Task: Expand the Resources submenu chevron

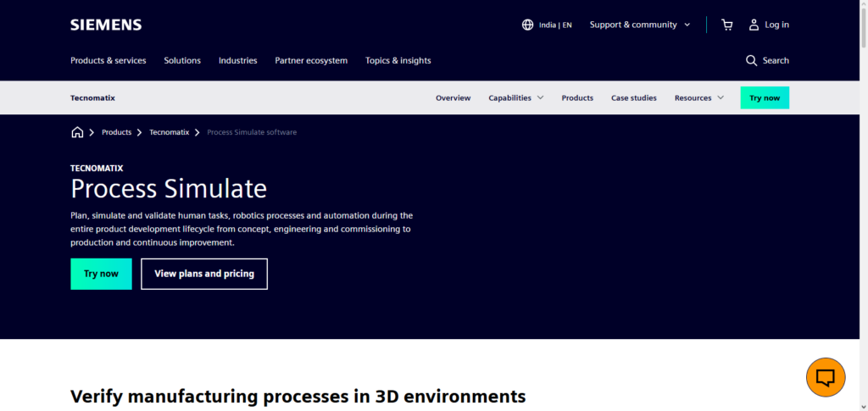Action: pyautogui.click(x=721, y=98)
